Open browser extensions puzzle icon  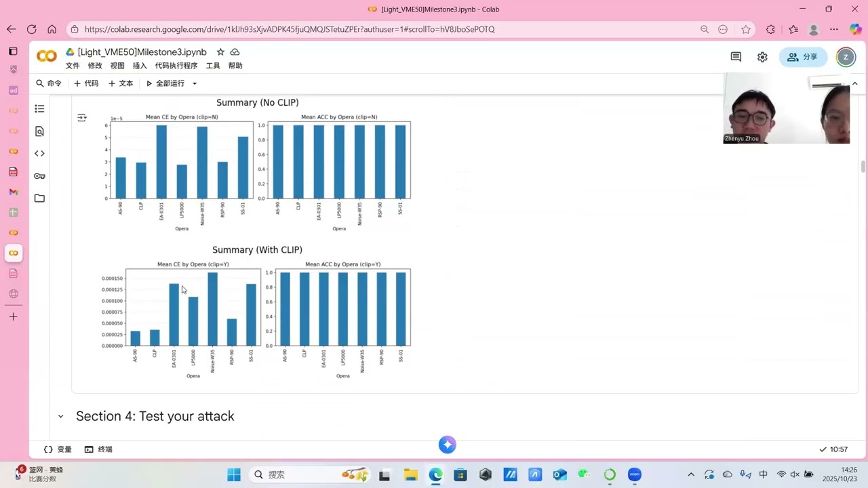[770, 29]
